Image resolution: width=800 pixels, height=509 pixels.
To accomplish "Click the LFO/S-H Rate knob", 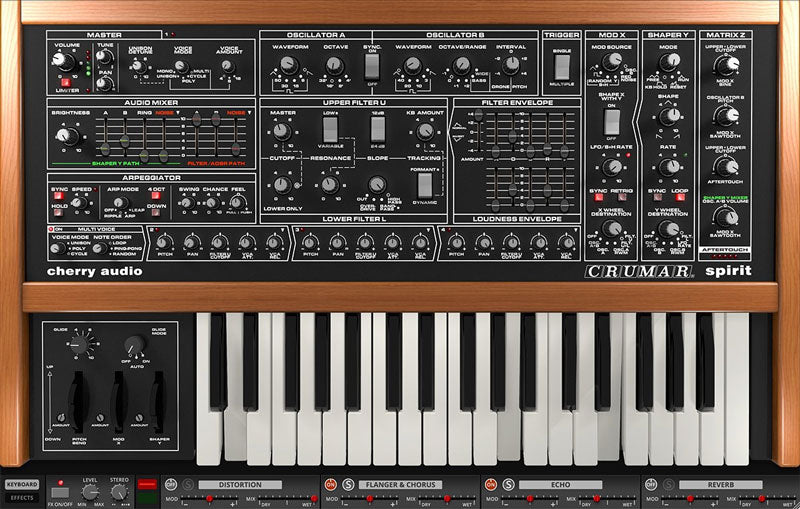I will pyautogui.click(x=611, y=167).
